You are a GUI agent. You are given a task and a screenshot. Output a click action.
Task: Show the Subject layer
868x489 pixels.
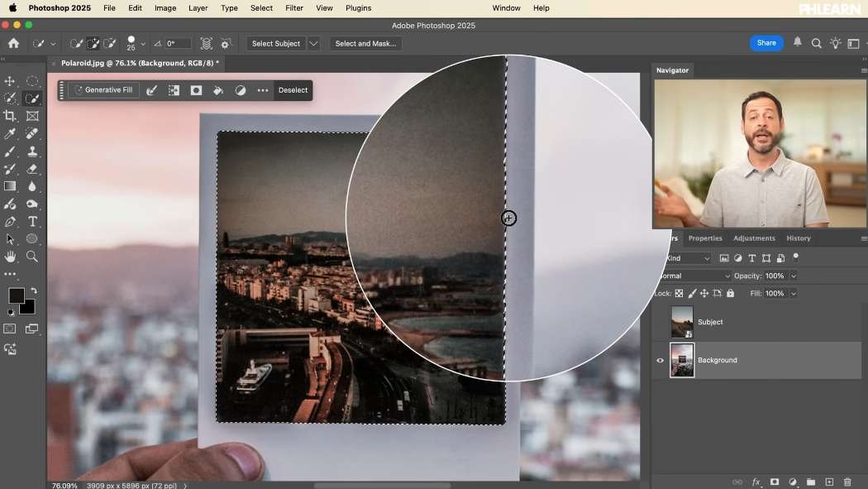coord(660,322)
